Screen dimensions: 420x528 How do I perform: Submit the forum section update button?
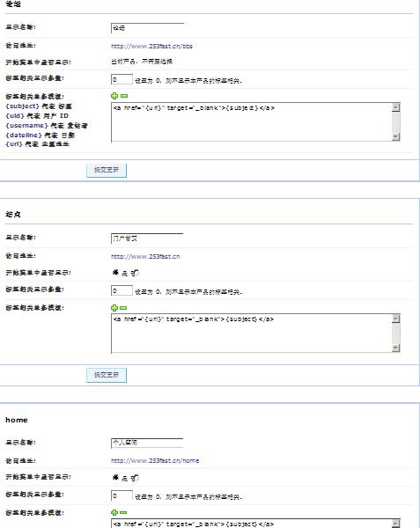click(107, 170)
